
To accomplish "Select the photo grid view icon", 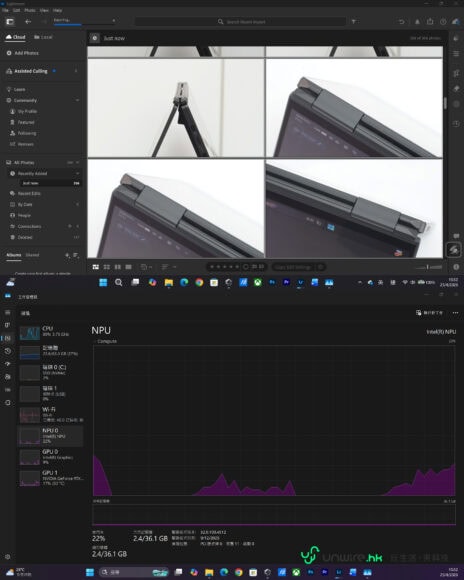I will coord(95,267).
